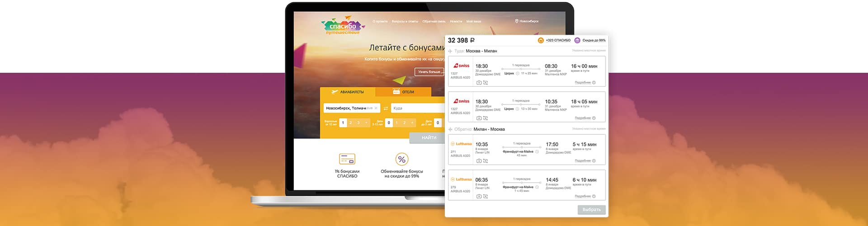Screen dimensions: 868x226
Task: Select 0 infants under 2 years
Action: pos(438,122)
